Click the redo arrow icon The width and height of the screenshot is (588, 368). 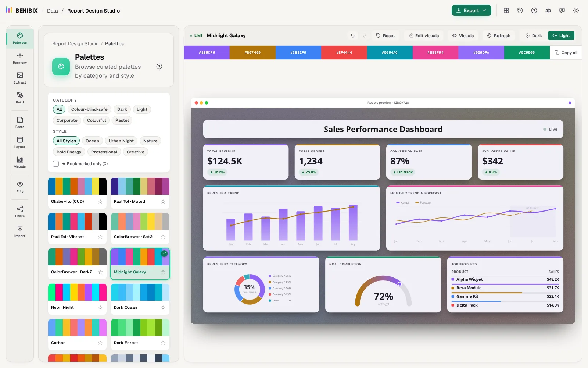(365, 36)
